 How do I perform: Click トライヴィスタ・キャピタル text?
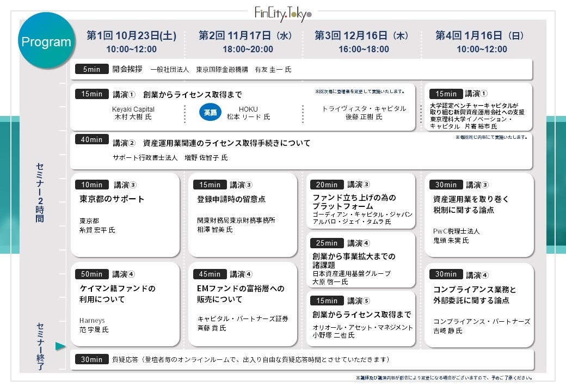[x=364, y=109]
